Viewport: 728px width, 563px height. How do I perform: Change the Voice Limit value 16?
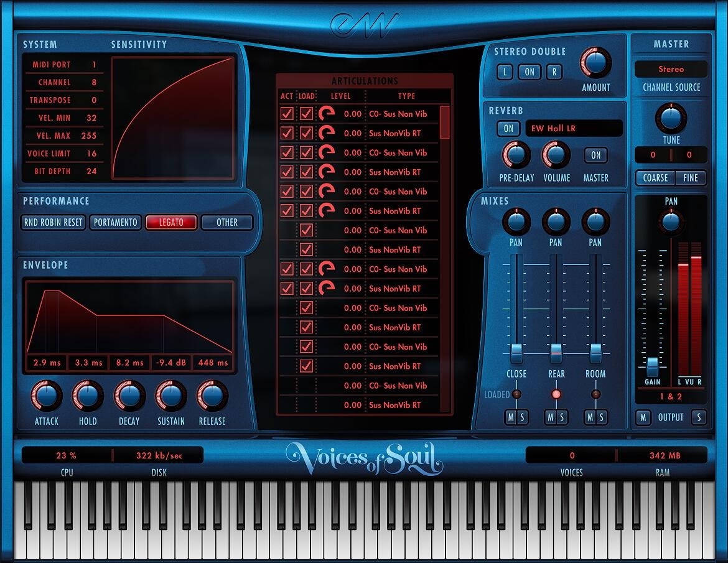[92, 153]
